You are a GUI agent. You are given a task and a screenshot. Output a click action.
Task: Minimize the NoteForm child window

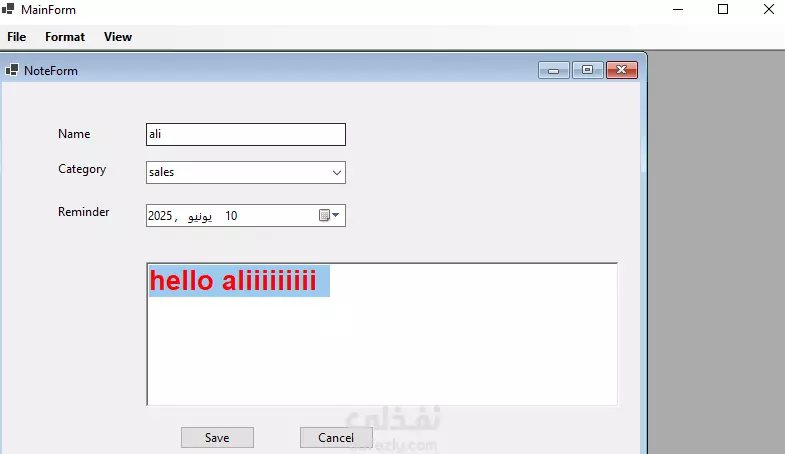(553, 71)
